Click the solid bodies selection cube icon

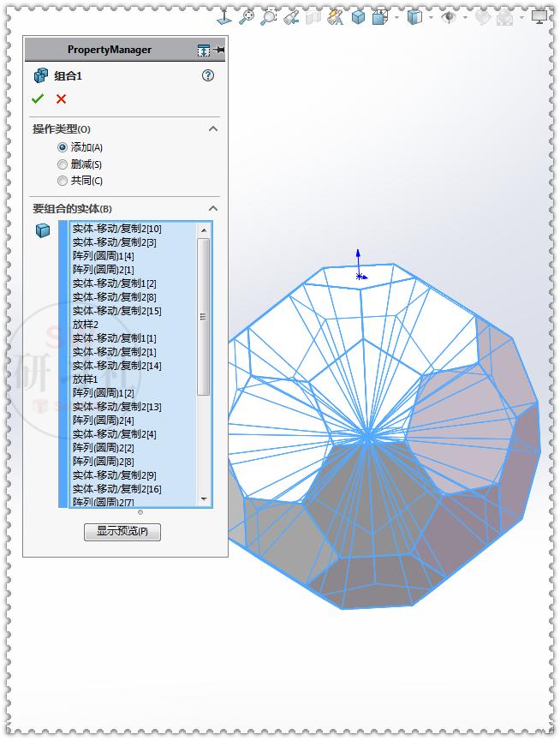43,230
